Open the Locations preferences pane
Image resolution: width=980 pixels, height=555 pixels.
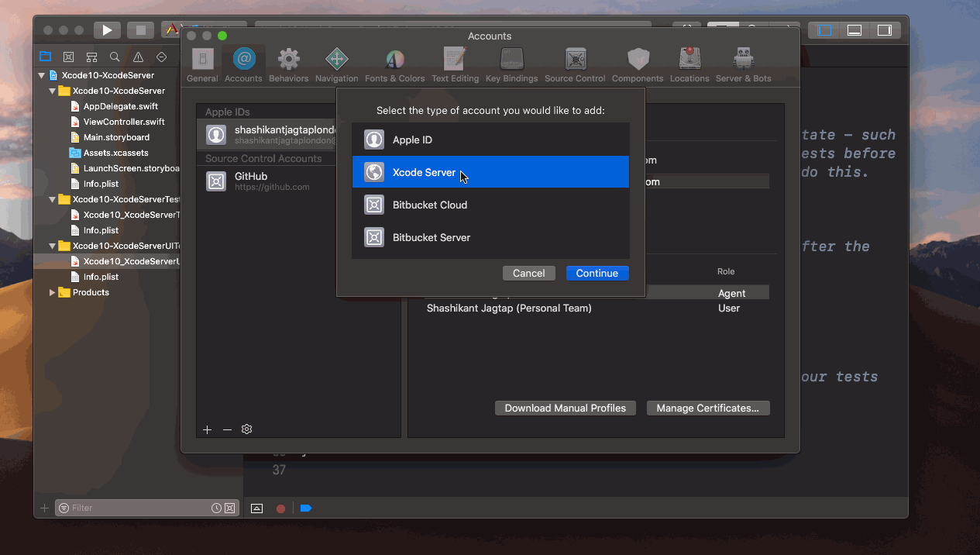[689, 62]
